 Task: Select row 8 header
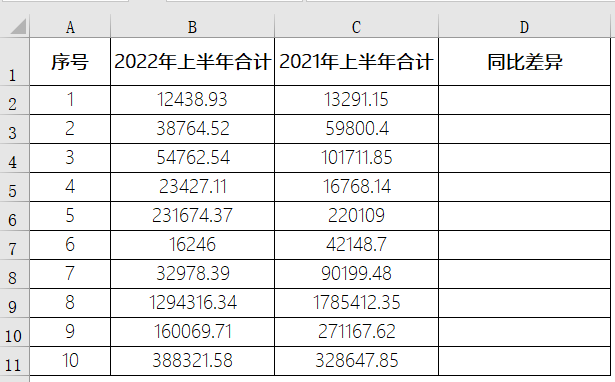click(15, 274)
